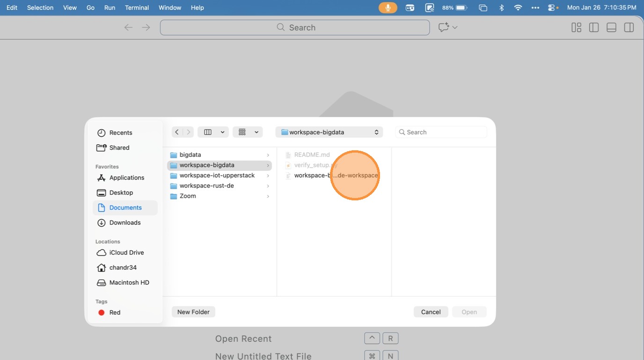Screen dimensions: 644x360
Task: Open the workspace-bigdata path popup menu
Action: pos(329,132)
